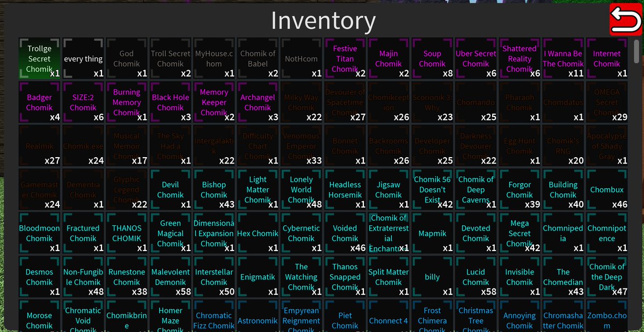
Task: Select the OMEGA Secret Chomik slot
Action: [607, 102]
